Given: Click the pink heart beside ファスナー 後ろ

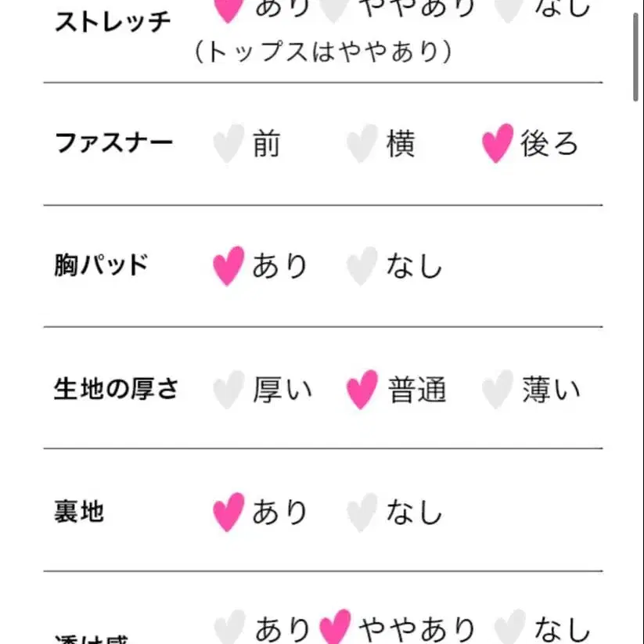Looking at the screenshot, I should 498,144.
